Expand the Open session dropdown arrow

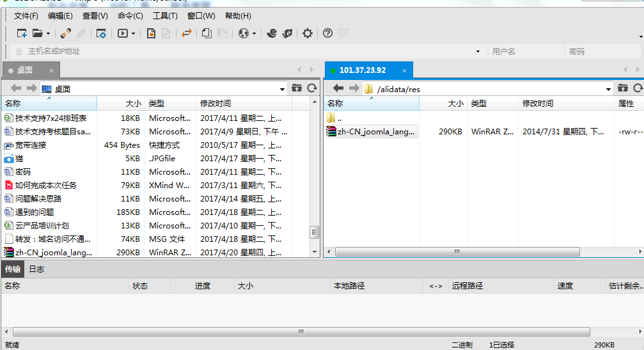(x=48, y=34)
